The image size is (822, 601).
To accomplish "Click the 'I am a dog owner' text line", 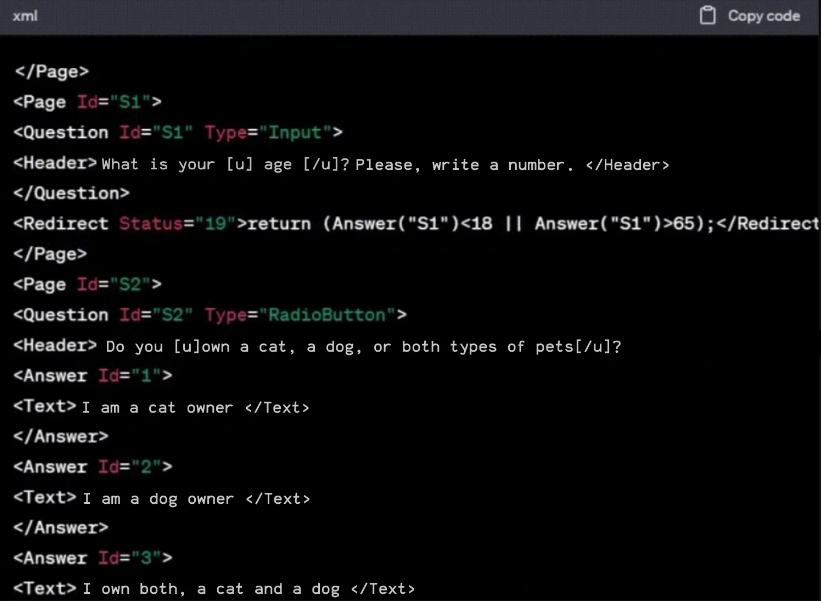I will point(161,498).
